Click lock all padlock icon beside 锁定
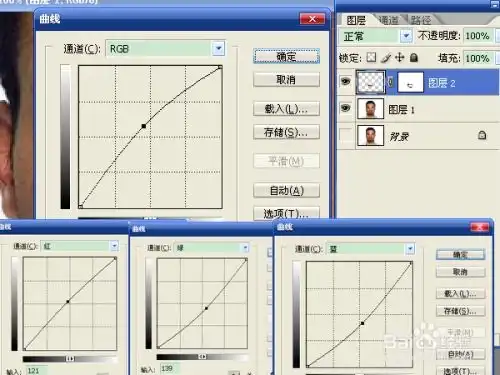This screenshot has height=375, width=500. [414, 58]
